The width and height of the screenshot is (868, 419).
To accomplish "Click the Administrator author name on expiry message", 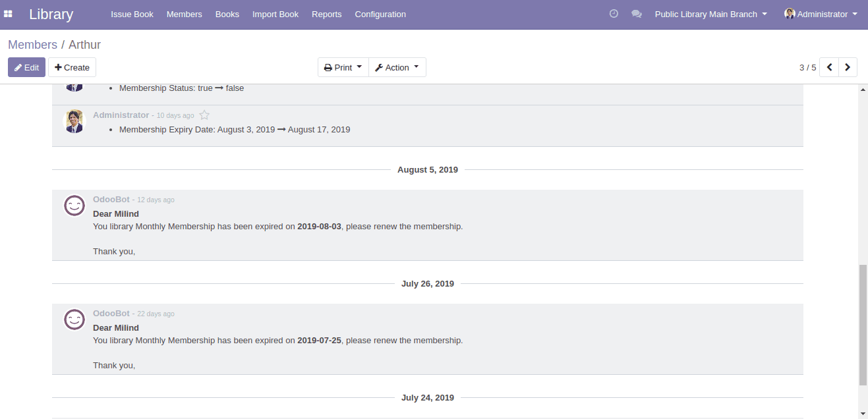I will [121, 115].
